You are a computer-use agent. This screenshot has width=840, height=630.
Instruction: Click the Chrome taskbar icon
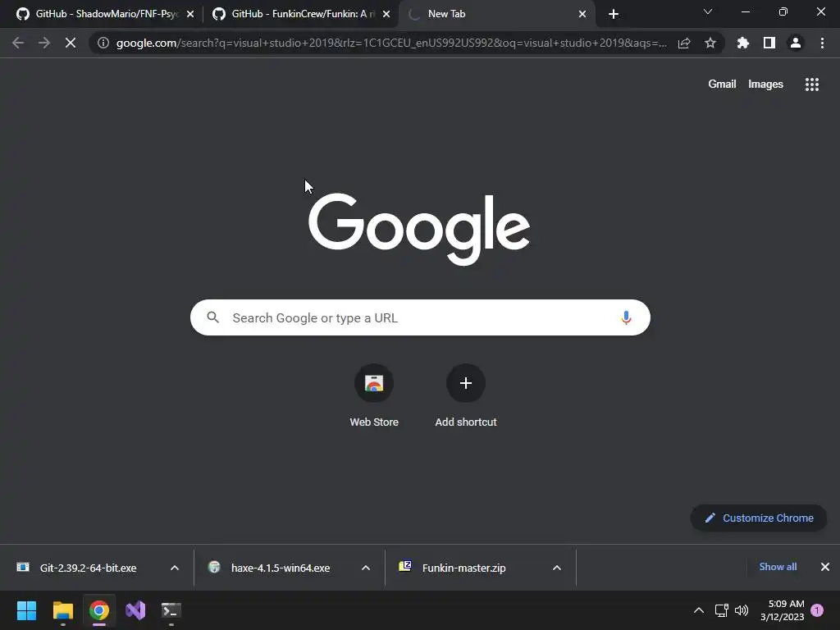tap(99, 610)
